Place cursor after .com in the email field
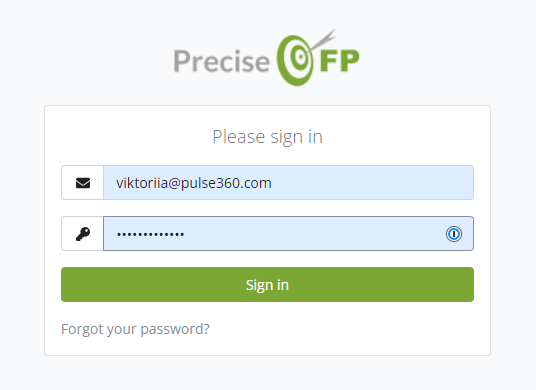The height and width of the screenshot is (390, 536). [x=272, y=183]
